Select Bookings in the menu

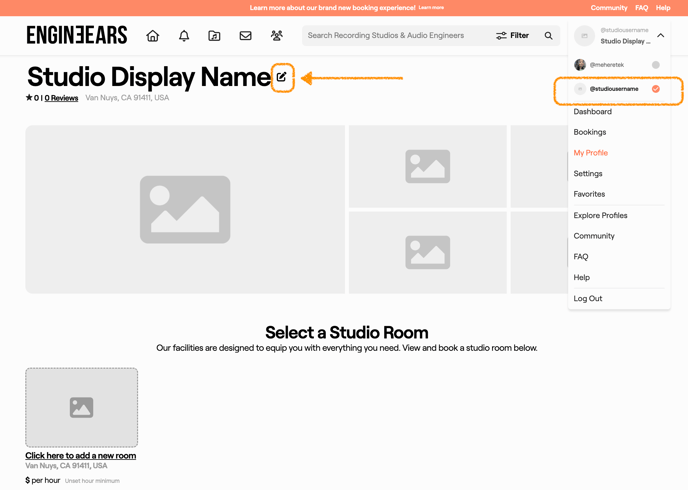click(x=589, y=132)
